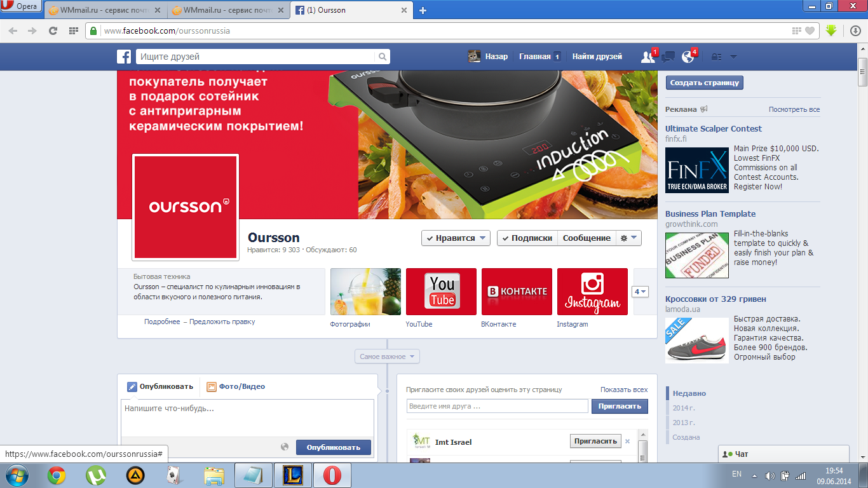Image resolution: width=868 pixels, height=488 pixels.
Task: Open Самое важное dropdown
Action: [x=387, y=356]
